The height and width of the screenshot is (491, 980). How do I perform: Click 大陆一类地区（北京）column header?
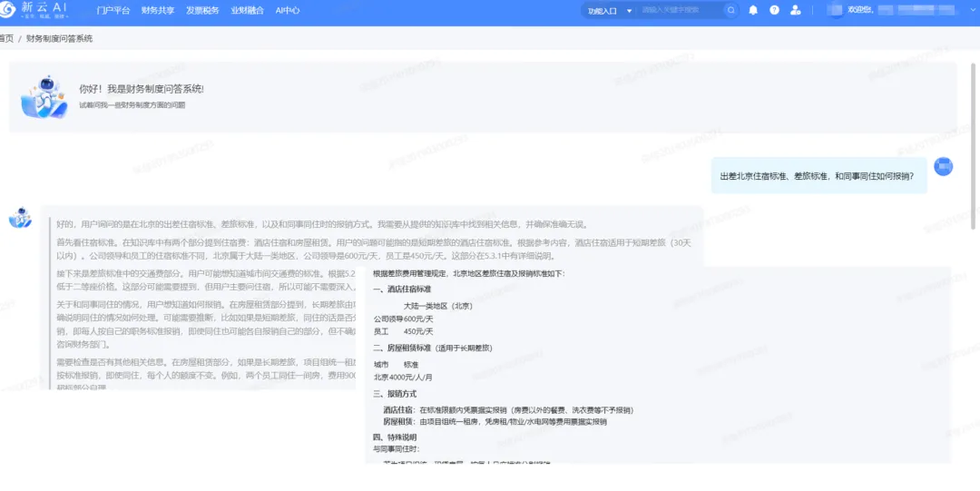click(x=437, y=306)
